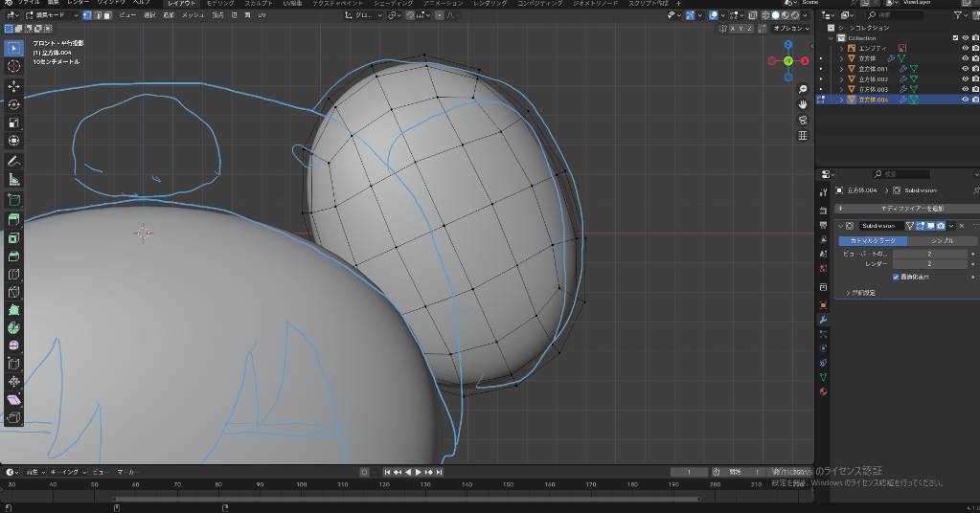Open the オプション dropdown in viewport header

[x=791, y=29]
